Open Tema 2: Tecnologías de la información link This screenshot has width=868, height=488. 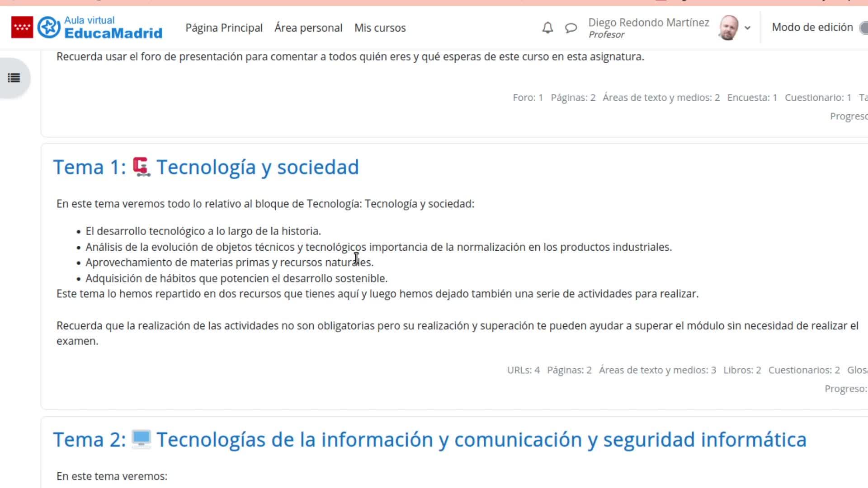click(x=481, y=440)
